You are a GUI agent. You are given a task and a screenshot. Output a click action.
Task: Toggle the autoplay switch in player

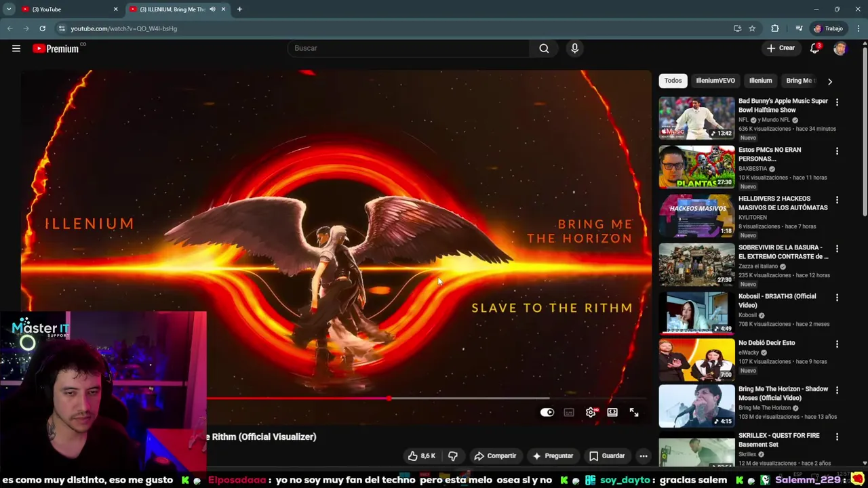[547, 412]
